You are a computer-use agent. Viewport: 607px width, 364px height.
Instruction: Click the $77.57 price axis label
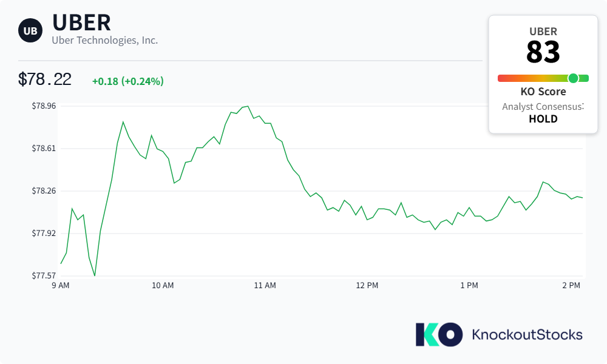44,276
